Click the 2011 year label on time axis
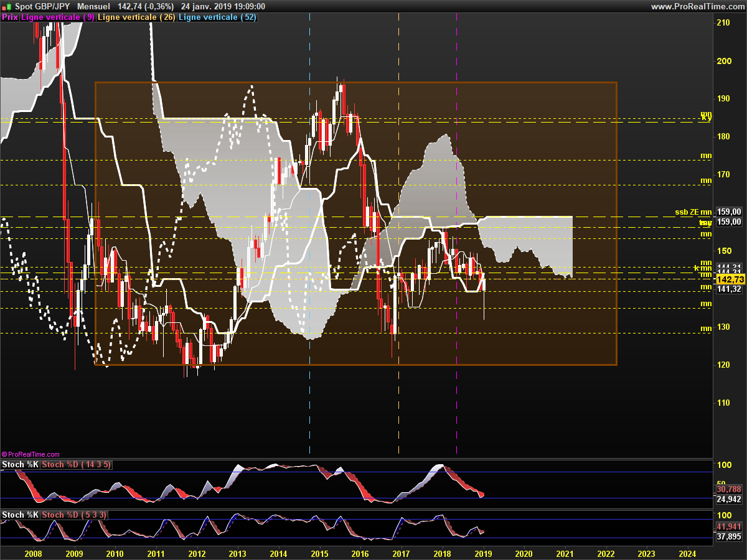 156,553
